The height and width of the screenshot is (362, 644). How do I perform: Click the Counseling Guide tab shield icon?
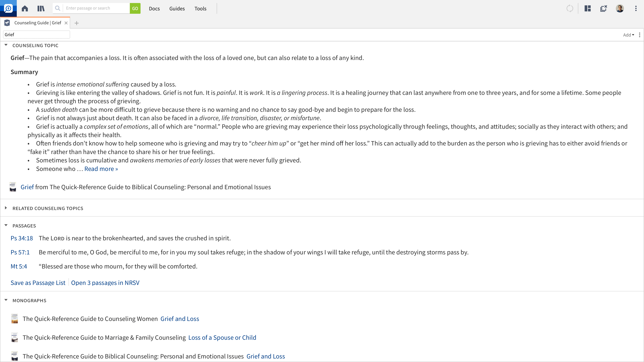click(7, 23)
